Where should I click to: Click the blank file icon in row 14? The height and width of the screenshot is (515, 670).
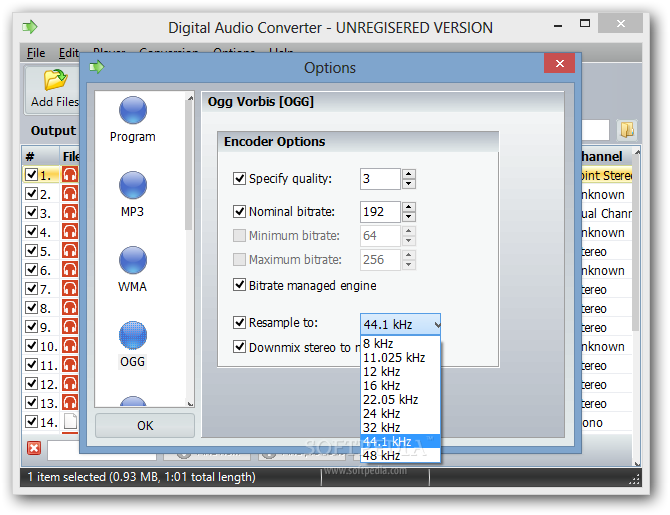click(70, 421)
